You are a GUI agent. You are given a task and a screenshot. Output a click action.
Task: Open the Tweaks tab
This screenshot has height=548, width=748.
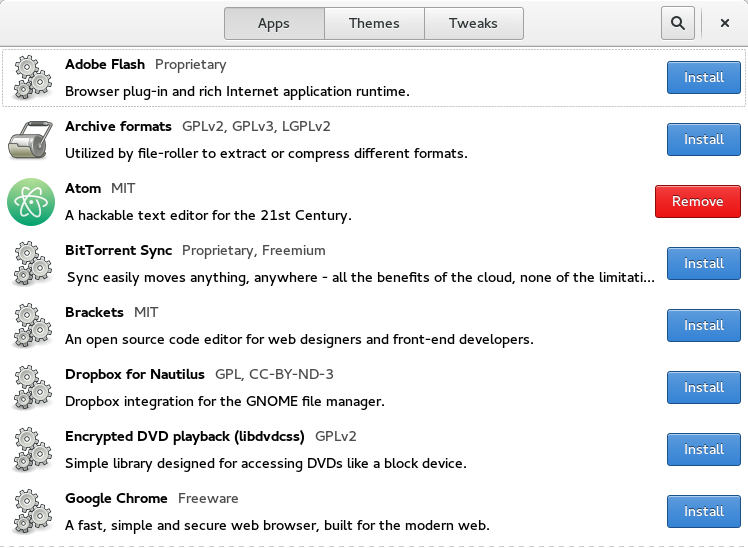click(474, 23)
